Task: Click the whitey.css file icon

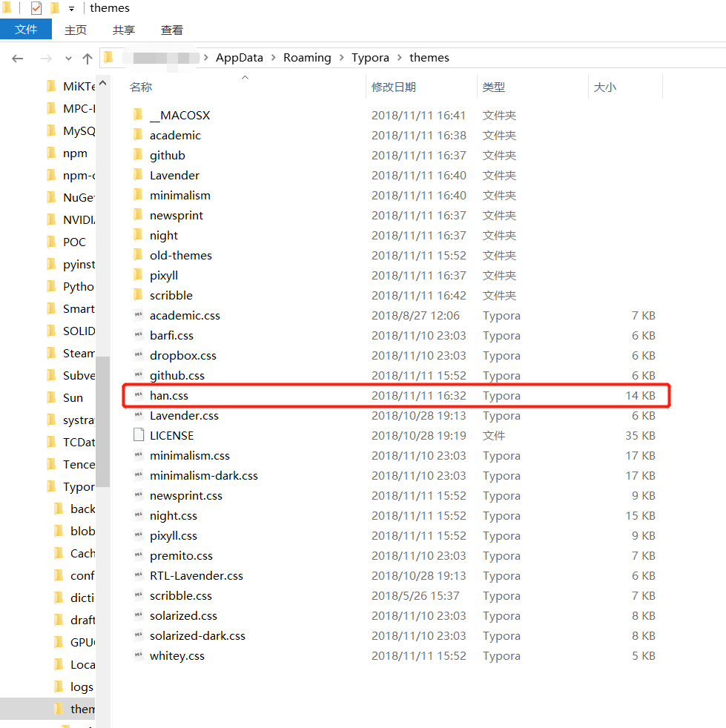Action: click(x=138, y=655)
